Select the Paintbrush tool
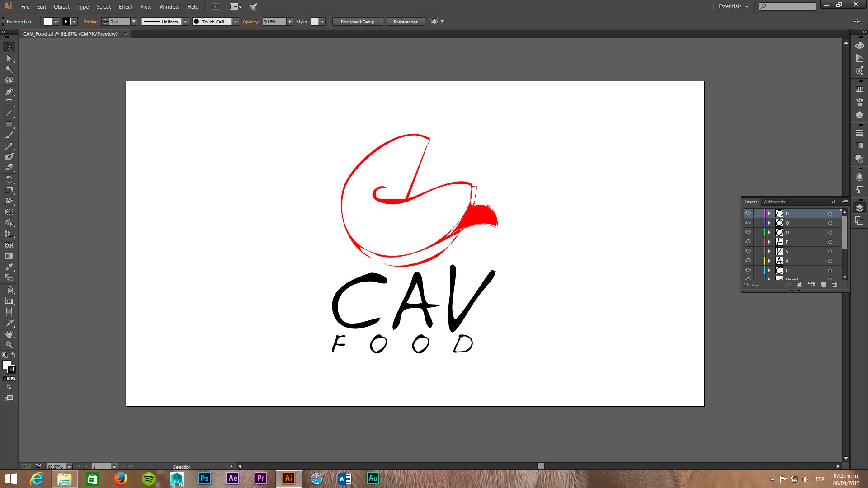This screenshot has width=868, height=488. pyautogui.click(x=9, y=135)
